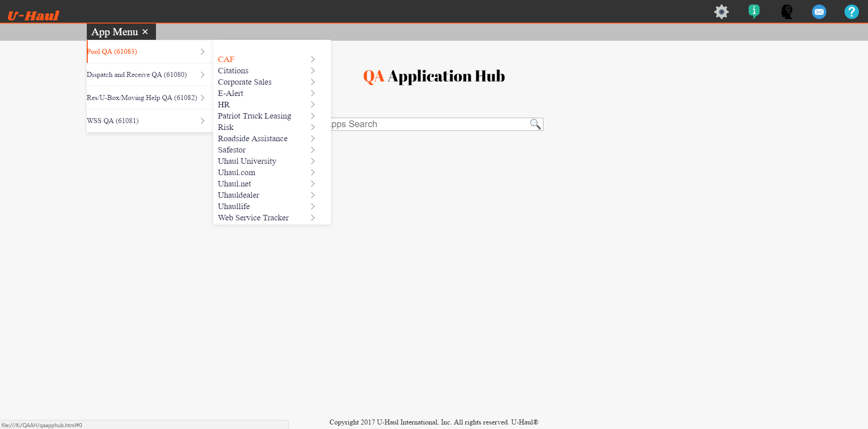Open Uhaul.com in the submenu
Viewport: 868px width, 429px height.
(236, 172)
